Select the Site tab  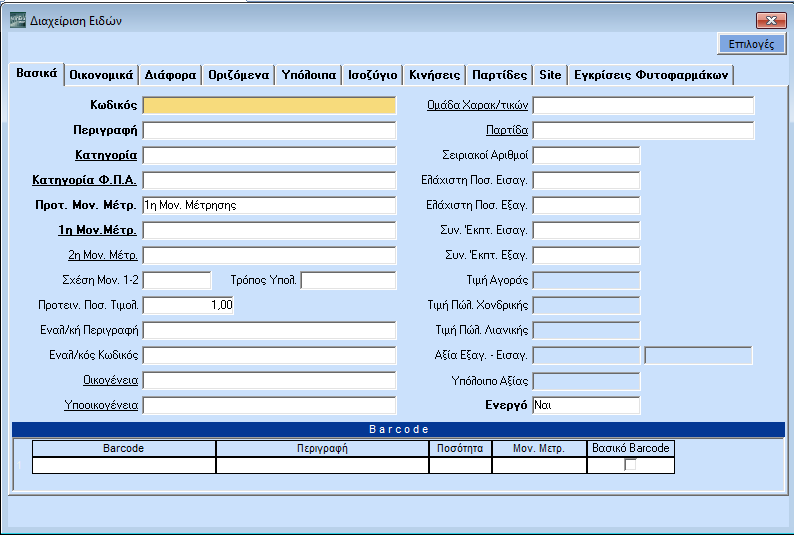(550, 75)
